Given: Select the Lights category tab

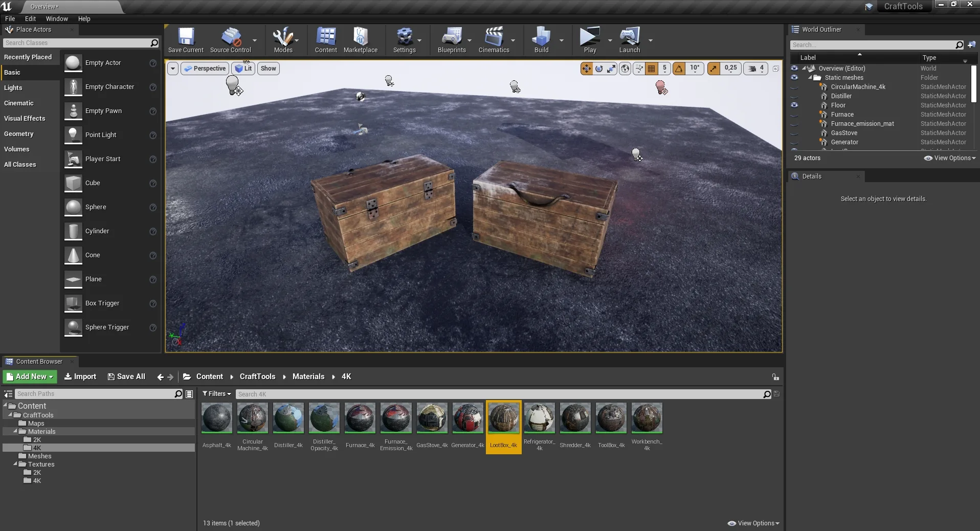Looking at the screenshot, I should pyautogui.click(x=30, y=88).
